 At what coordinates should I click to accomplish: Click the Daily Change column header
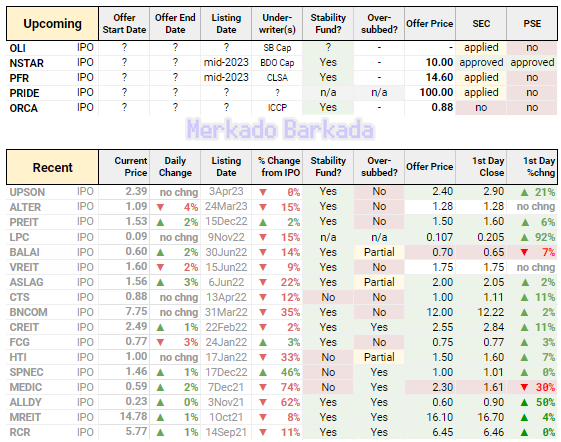[x=175, y=167]
